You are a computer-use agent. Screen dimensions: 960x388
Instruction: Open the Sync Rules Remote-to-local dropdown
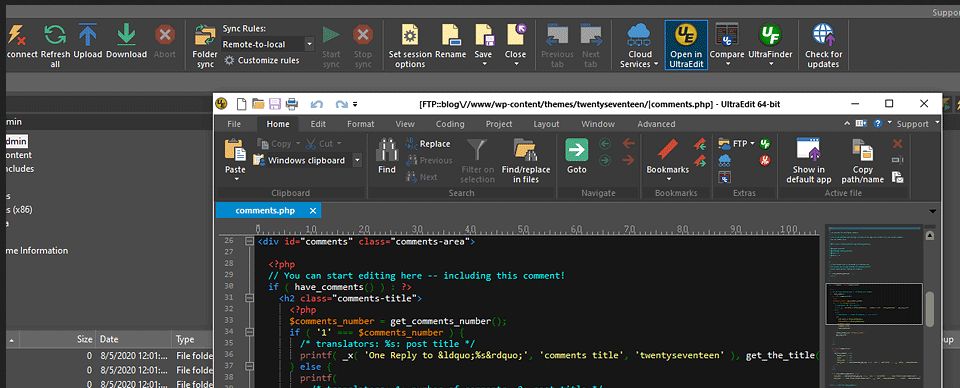(x=309, y=44)
